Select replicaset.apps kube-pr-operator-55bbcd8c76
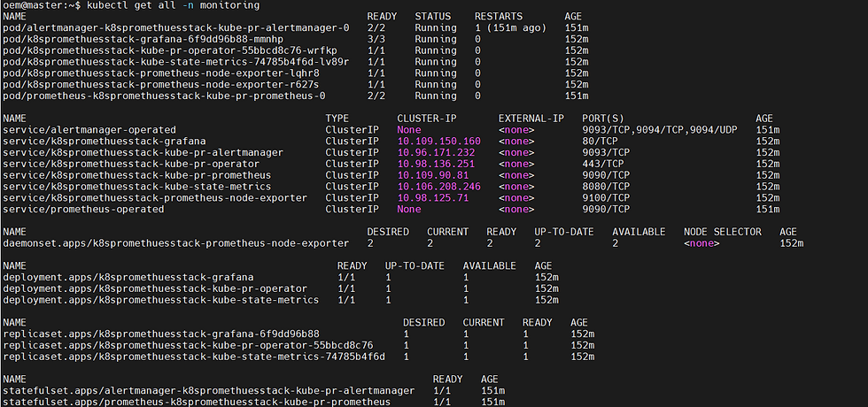The image size is (868, 407). pos(188,345)
